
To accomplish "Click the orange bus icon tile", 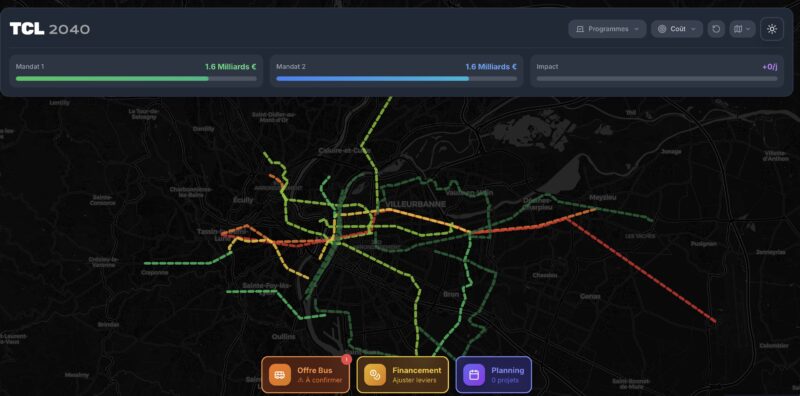I will coord(280,375).
